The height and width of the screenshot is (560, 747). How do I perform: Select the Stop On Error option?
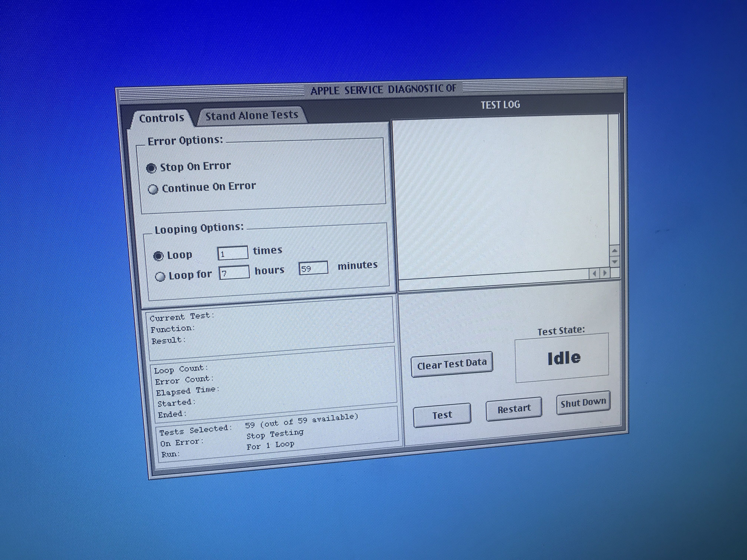[x=151, y=168]
